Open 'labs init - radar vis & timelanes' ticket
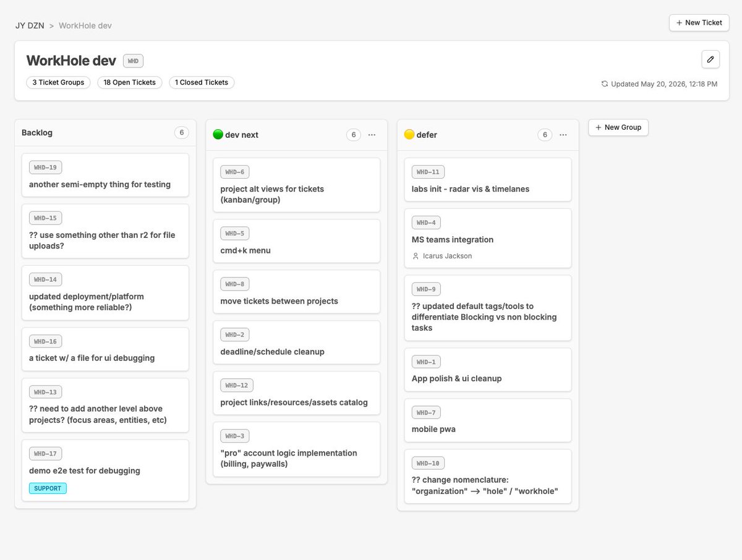The image size is (742, 560). [x=488, y=180]
